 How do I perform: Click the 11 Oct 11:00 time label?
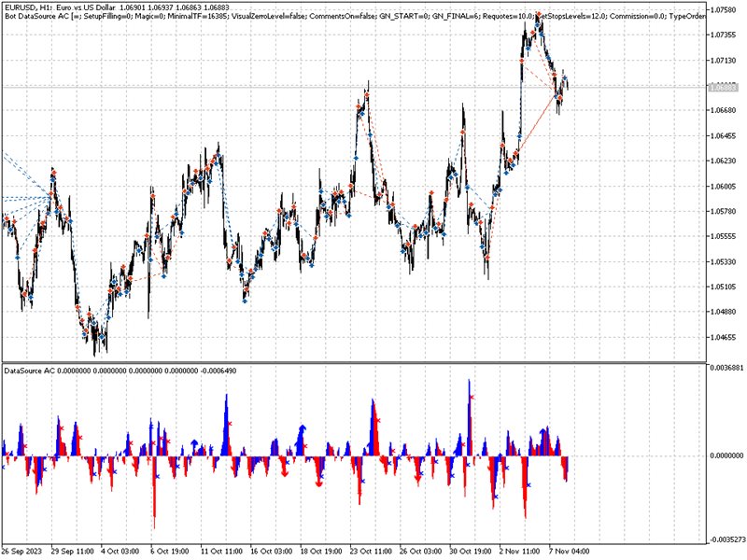pos(221,551)
